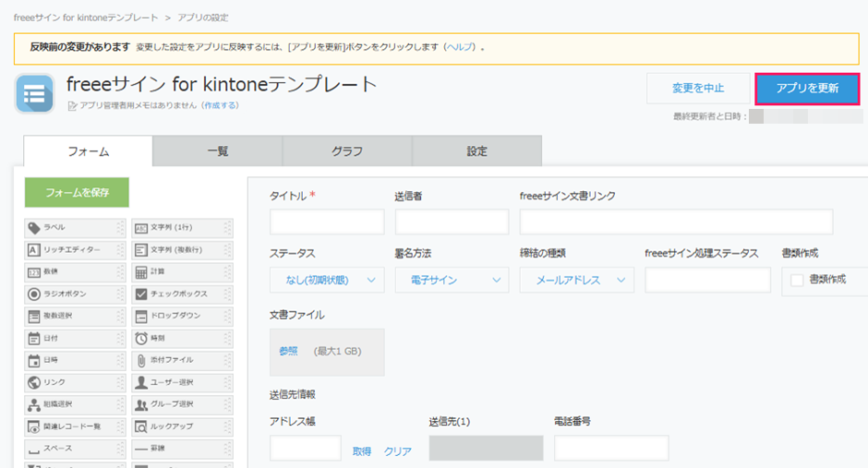Select the 日付 date field icon
This screenshot has height=468, width=868.
34,339
